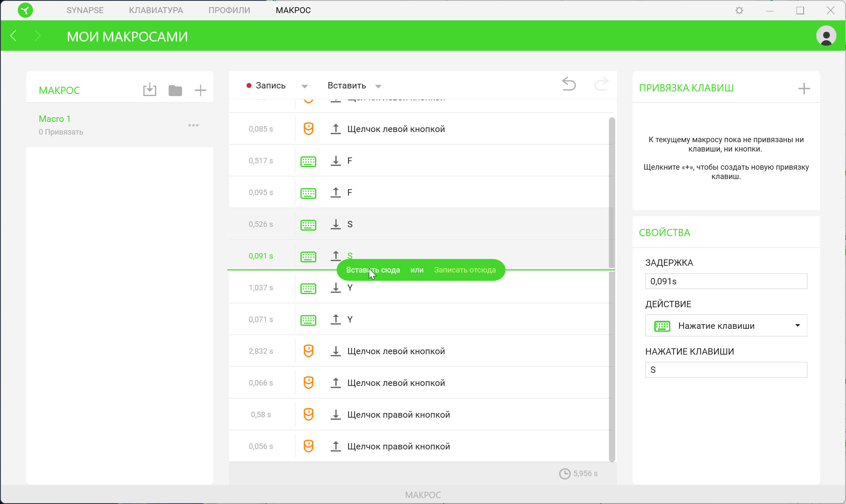
Task: Click the Задержка delay input field
Action: (x=726, y=281)
